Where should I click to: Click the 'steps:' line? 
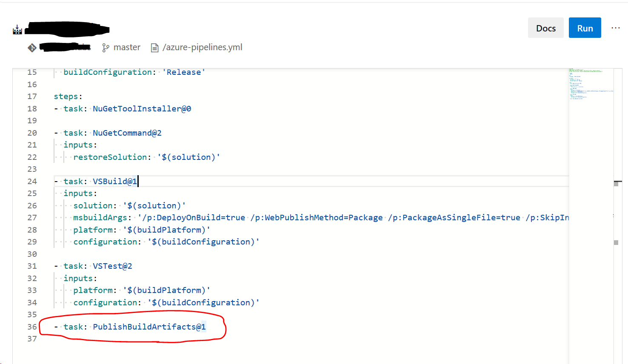click(x=68, y=97)
